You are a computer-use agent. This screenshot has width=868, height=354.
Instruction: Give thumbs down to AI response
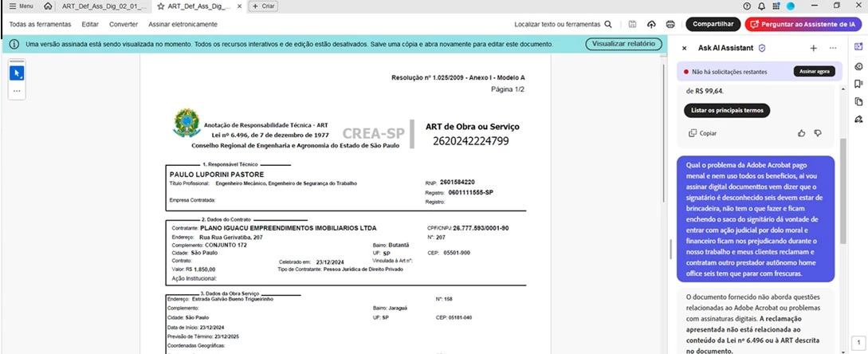point(818,133)
